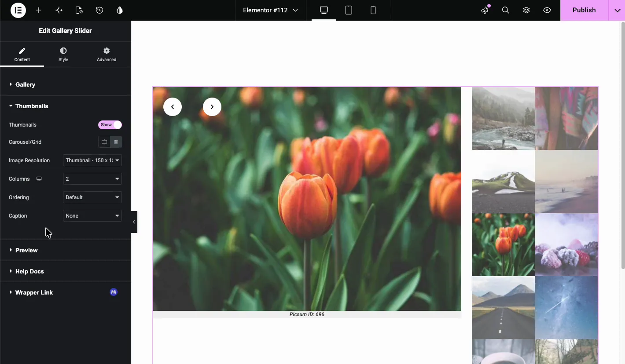625x364 pixels.
Task: Switch to mobile preview mode
Action: coord(373,10)
